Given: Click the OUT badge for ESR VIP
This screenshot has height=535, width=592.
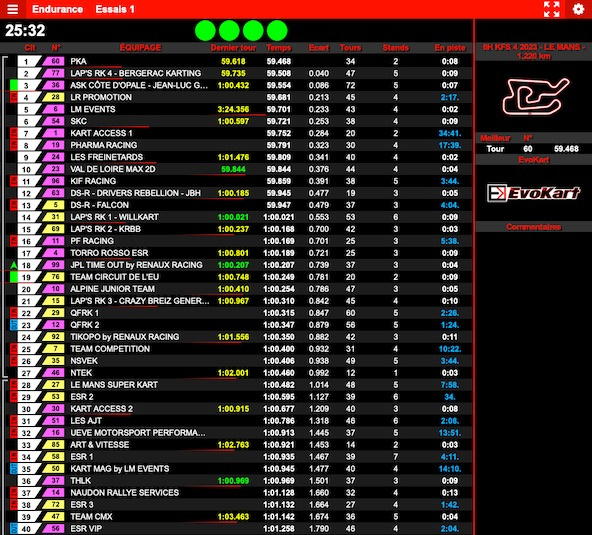Looking at the screenshot, I should [x=14, y=529].
